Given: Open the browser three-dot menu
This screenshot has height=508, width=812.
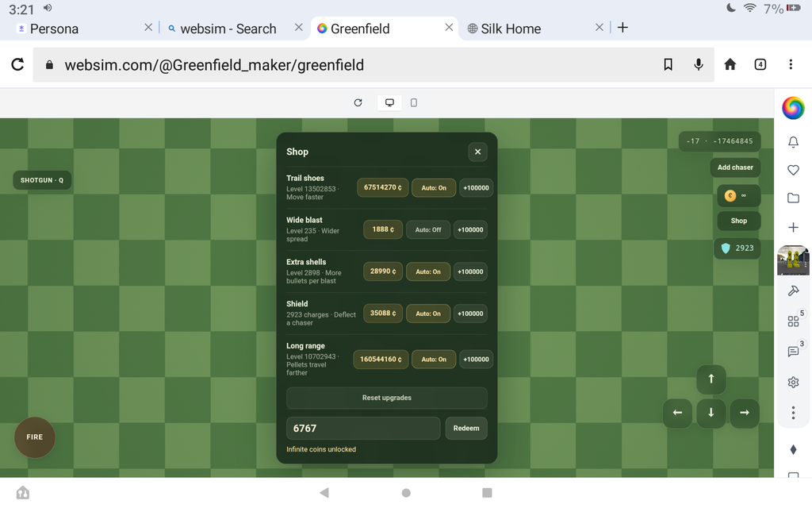Looking at the screenshot, I should point(791,64).
